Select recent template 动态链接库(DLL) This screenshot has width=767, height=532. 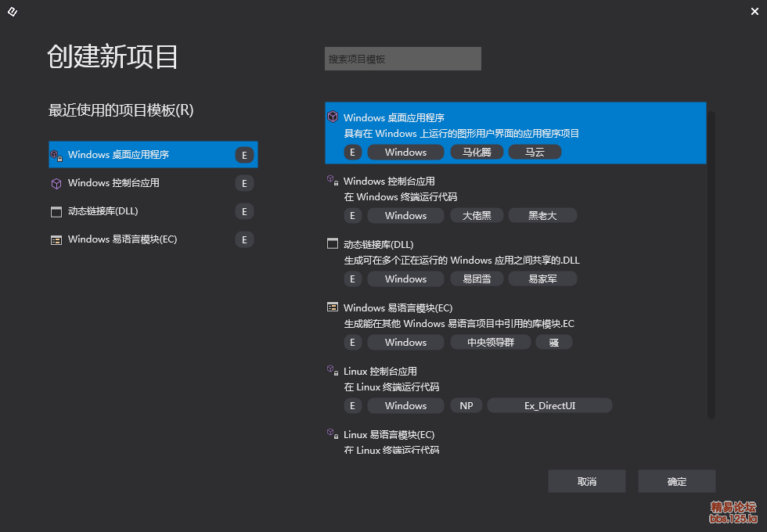point(153,211)
